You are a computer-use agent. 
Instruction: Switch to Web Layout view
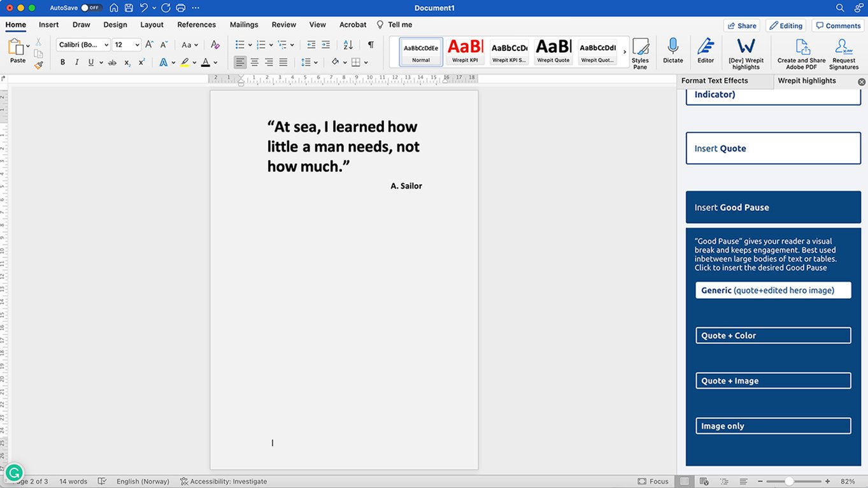click(704, 482)
